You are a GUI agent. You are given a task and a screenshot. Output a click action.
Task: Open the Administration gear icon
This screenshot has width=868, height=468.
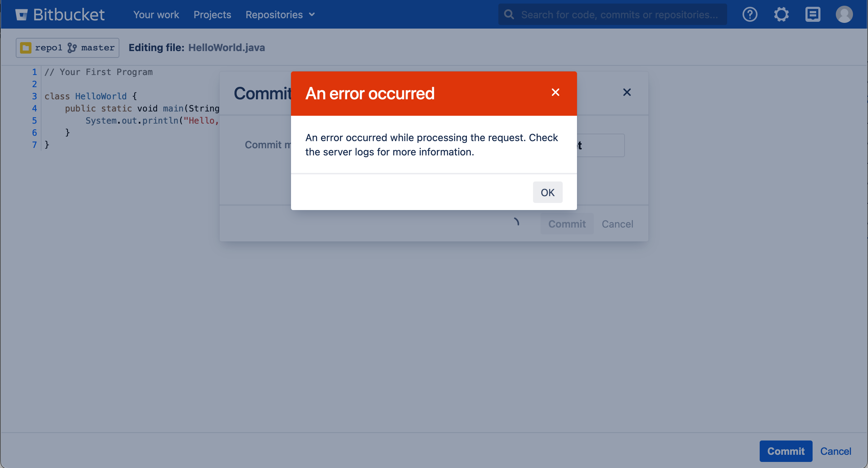click(781, 15)
